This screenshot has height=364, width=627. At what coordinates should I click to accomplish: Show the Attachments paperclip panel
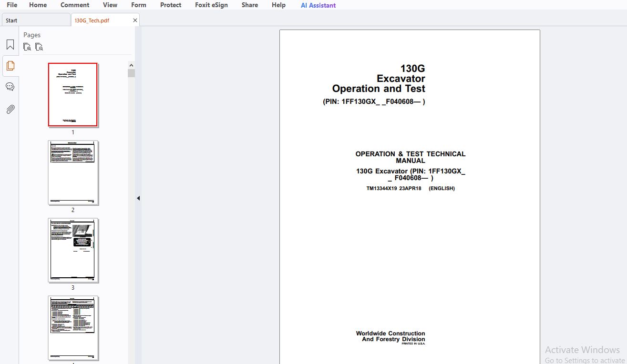pyautogui.click(x=10, y=109)
